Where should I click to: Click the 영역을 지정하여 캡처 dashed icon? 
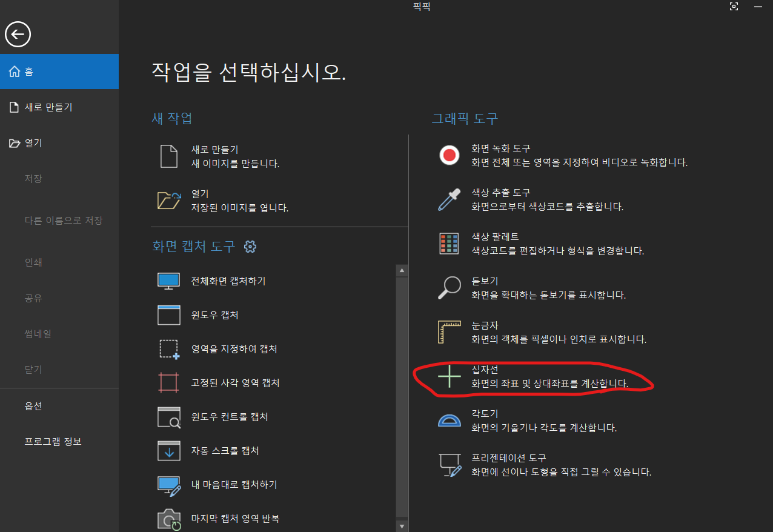[169, 349]
